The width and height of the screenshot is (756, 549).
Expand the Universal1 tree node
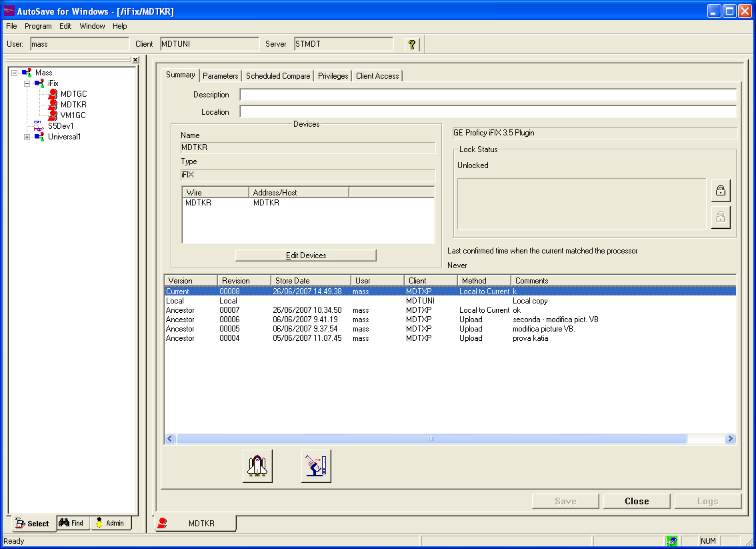coord(27,137)
